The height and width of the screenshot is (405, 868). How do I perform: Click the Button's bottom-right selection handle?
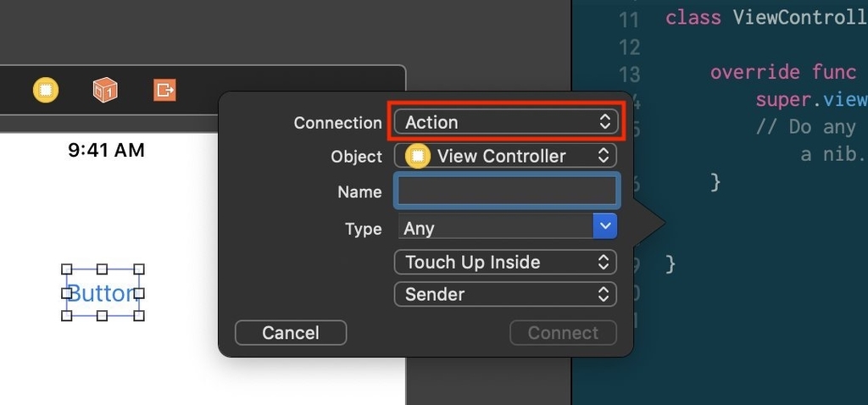coord(140,316)
